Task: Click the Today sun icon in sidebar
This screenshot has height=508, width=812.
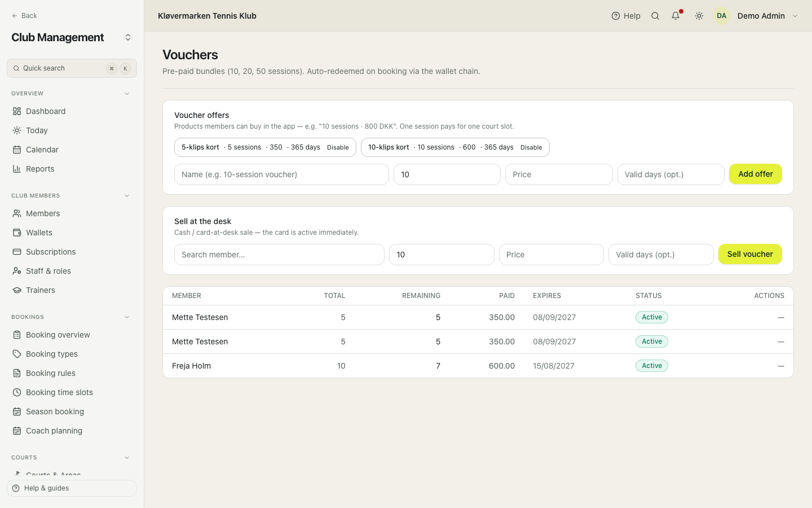Action: (x=17, y=130)
